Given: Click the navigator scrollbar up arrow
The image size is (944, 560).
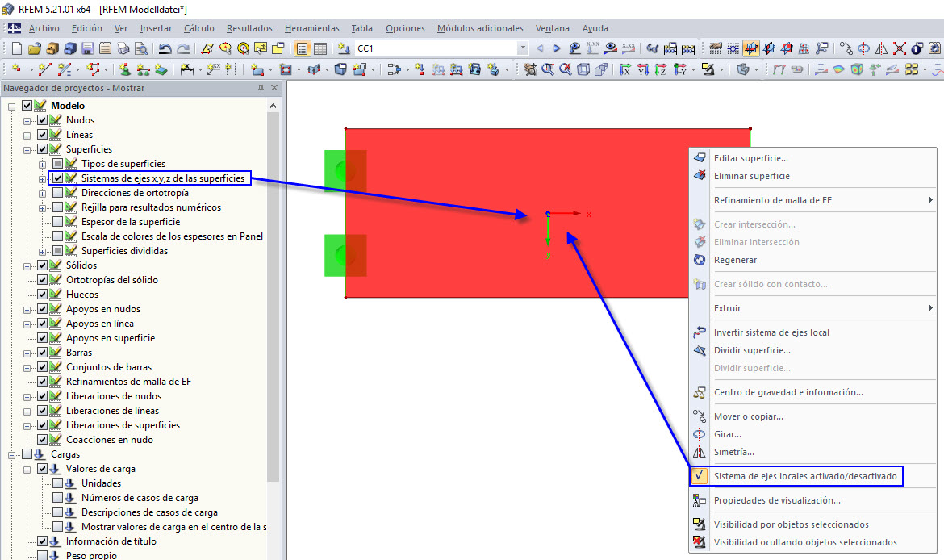Looking at the screenshot, I should click(x=274, y=106).
